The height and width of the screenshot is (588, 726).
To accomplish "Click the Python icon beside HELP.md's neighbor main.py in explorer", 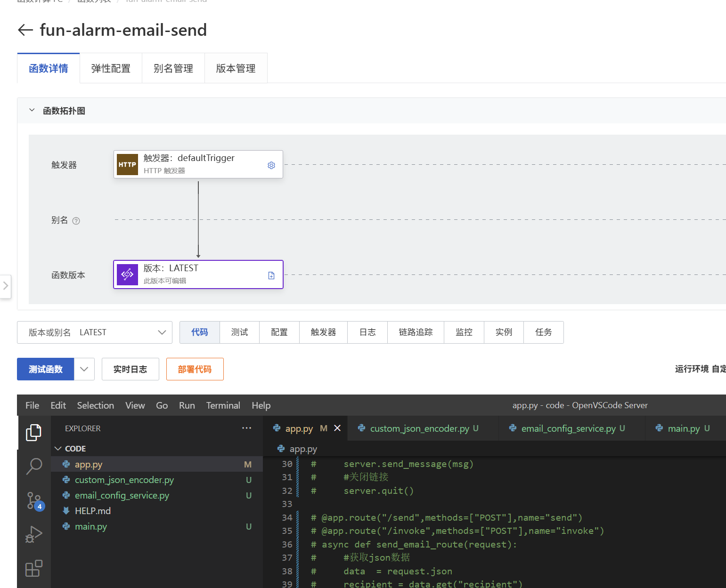I will [66, 526].
